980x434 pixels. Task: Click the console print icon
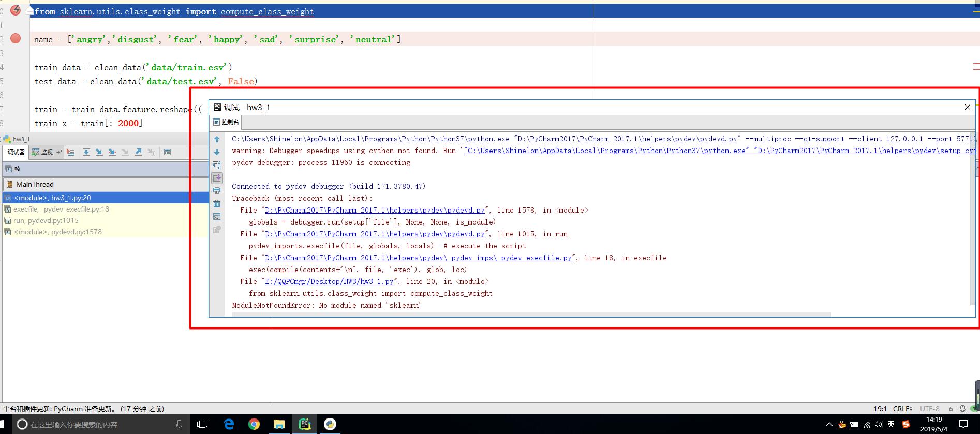pyautogui.click(x=217, y=191)
